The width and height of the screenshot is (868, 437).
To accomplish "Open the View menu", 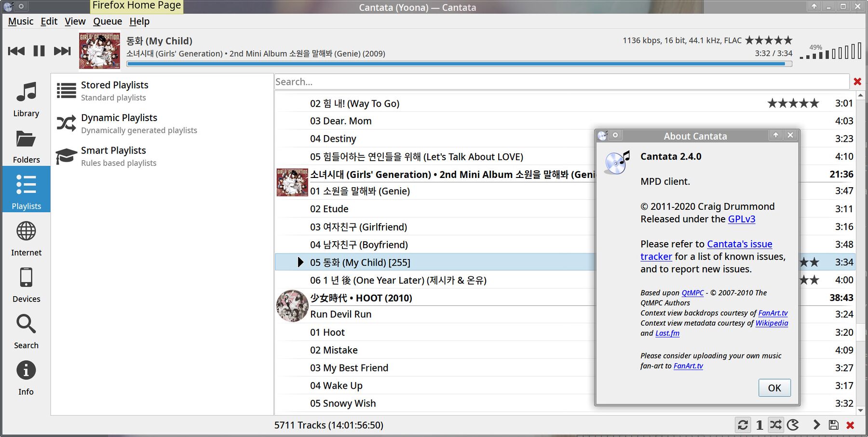I will tap(75, 21).
